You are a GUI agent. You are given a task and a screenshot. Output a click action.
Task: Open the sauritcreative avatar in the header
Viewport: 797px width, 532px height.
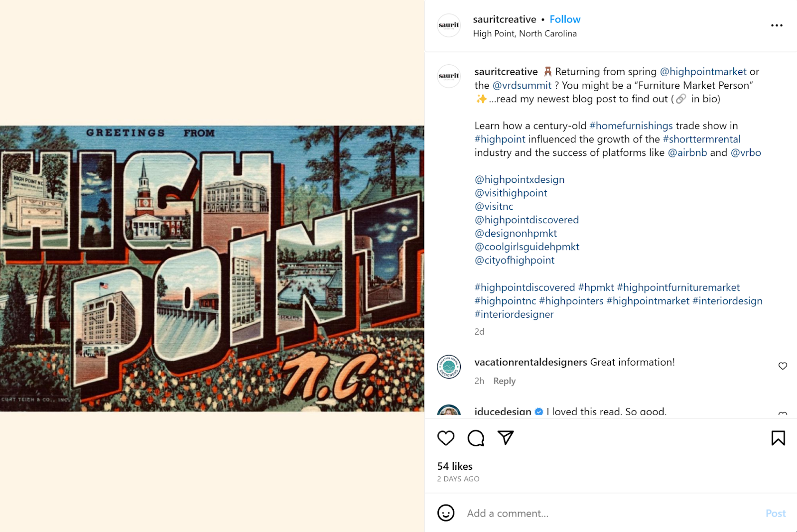pos(449,25)
